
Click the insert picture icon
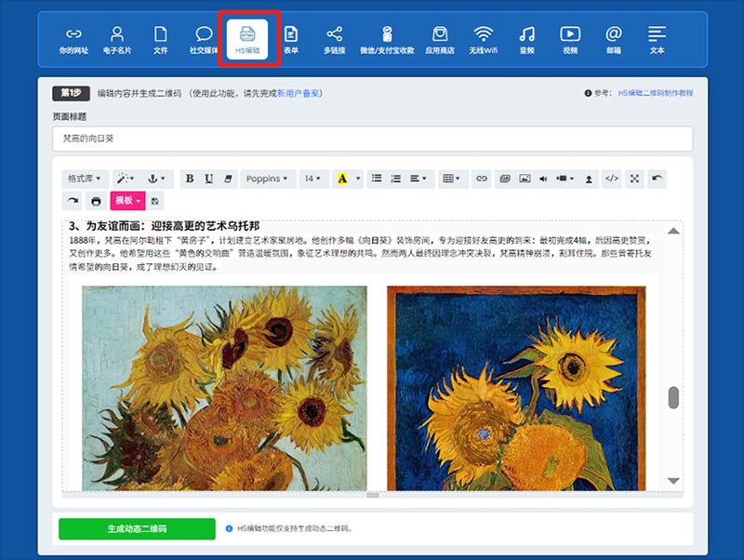pos(524,179)
